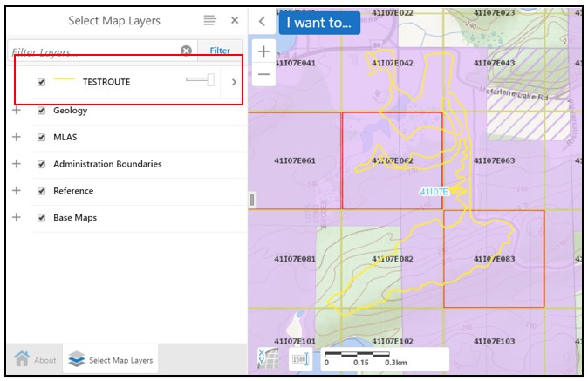Click into the Filter Layers input field

92,52
